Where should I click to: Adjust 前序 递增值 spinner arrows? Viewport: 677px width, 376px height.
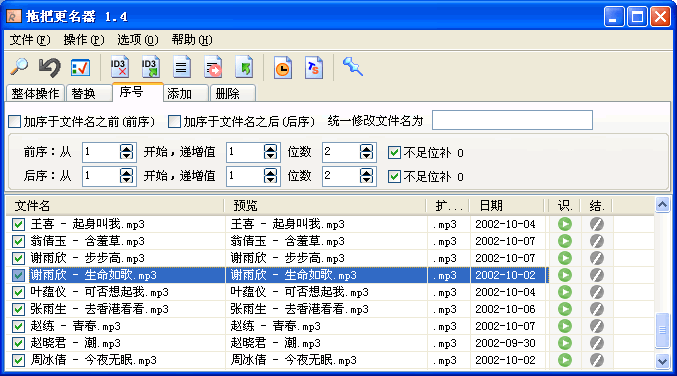click(x=270, y=152)
